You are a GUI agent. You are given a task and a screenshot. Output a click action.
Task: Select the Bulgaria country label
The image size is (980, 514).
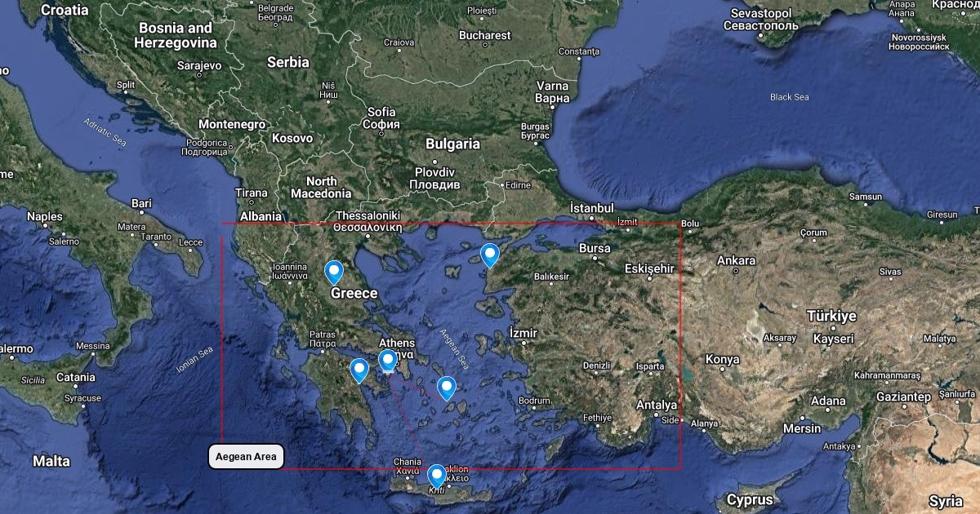(452, 144)
